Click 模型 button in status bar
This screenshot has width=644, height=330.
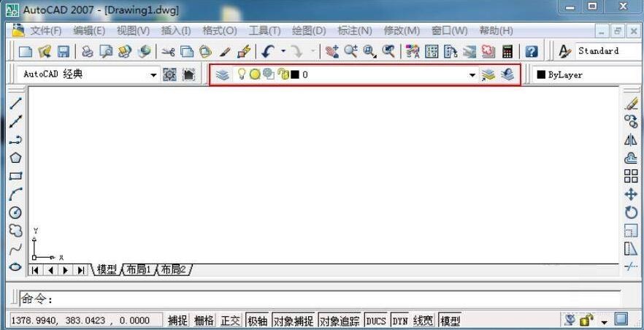click(x=450, y=321)
